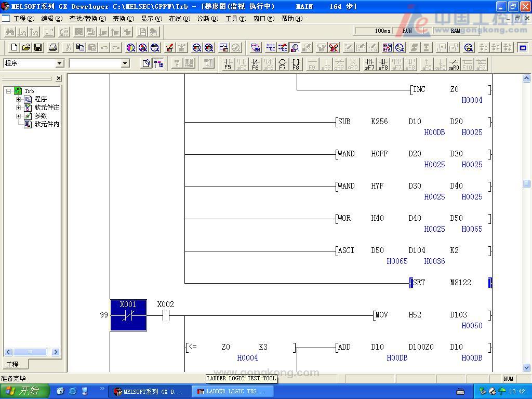
Task: Expand the 参数 tree node
Action: (19, 116)
